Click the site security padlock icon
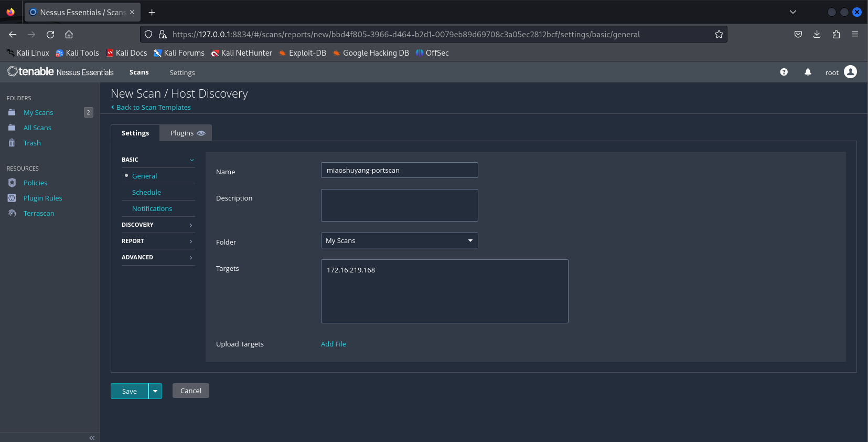 click(x=163, y=34)
